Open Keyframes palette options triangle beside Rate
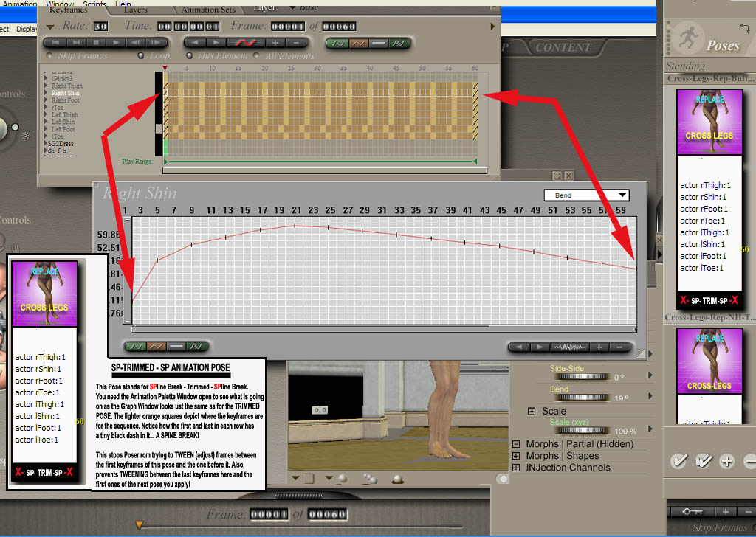Screen dimensions: 756x537 coord(50,27)
